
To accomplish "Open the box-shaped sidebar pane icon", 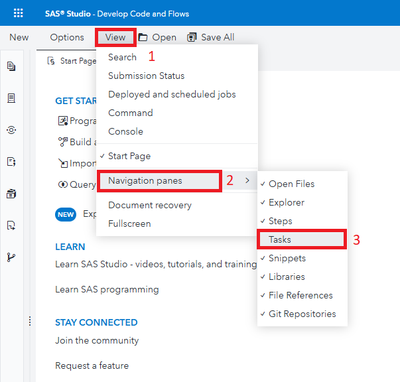I will coord(11,194).
